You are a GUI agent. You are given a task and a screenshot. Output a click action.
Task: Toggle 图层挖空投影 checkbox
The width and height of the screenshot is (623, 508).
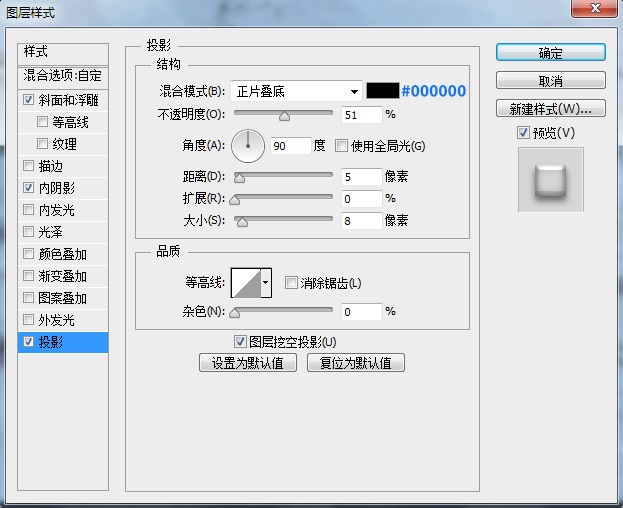240,342
